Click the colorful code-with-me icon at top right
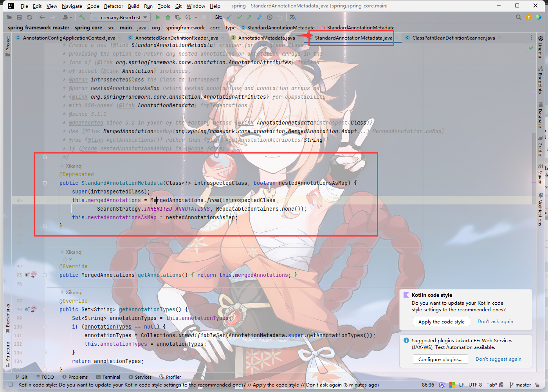The width and height of the screenshot is (548, 392). click(539, 17)
